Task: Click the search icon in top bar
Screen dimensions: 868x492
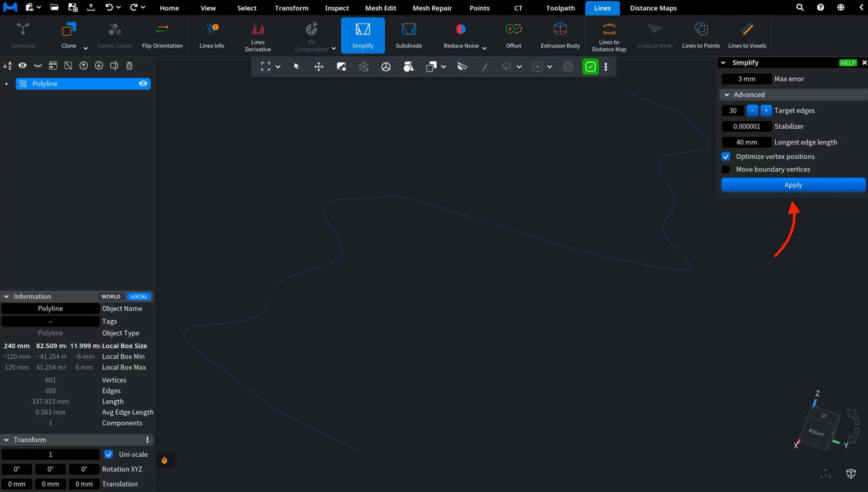Action: pyautogui.click(x=800, y=7)
